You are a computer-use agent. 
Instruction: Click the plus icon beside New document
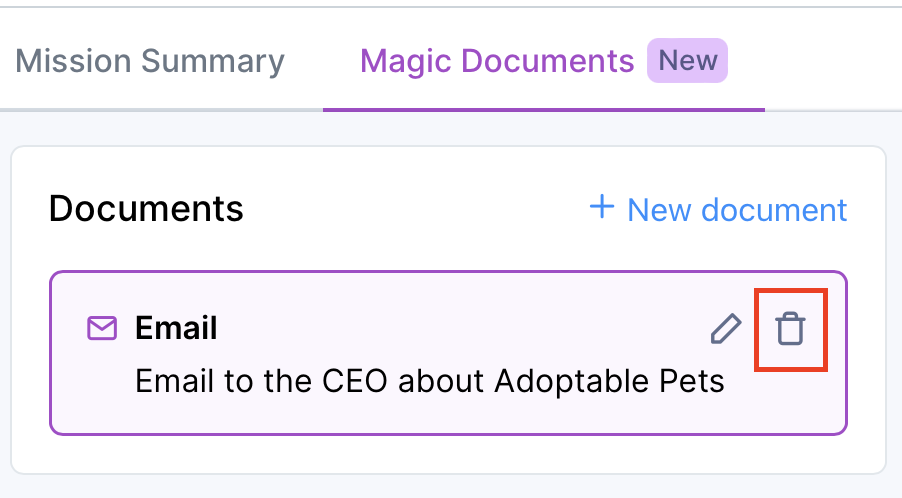(x=602, y=208)
